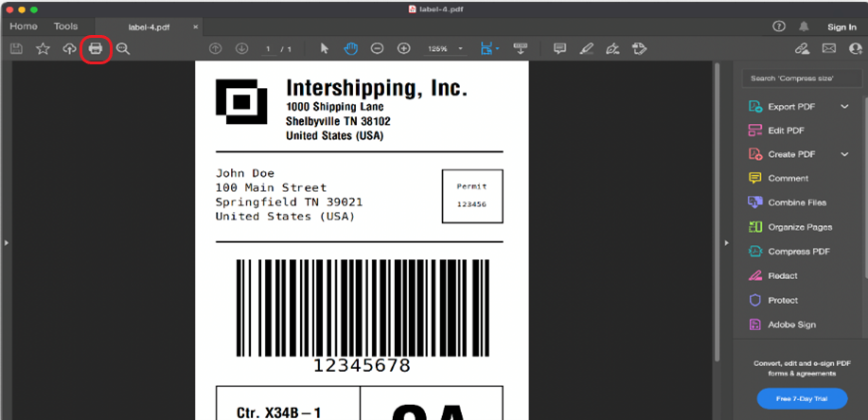Add a sticky note comment
This screenshot has height=420, width=868.
pos(559,48)
